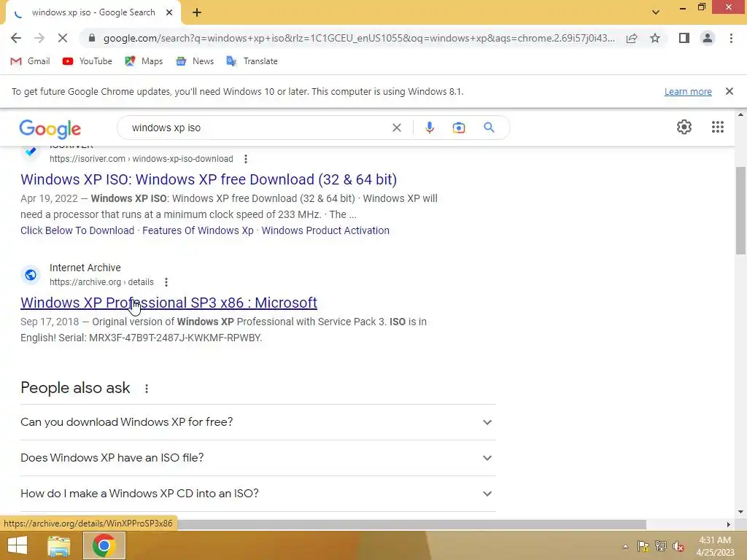This screenshot has width=747, height=560.
Task: Expand Can you download Windows XP free
Action: pos(258,422)
